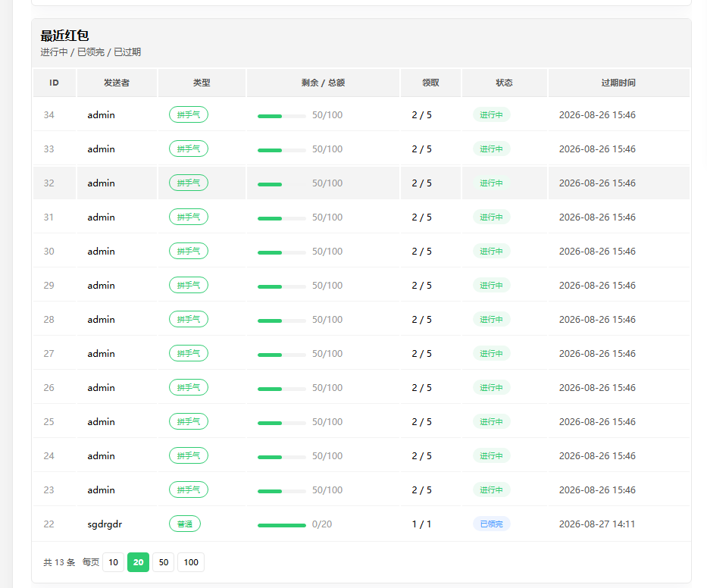Screen dimensions: 707x588
Task: Click the 过期时间 column header
Action: tap(618, 83)
